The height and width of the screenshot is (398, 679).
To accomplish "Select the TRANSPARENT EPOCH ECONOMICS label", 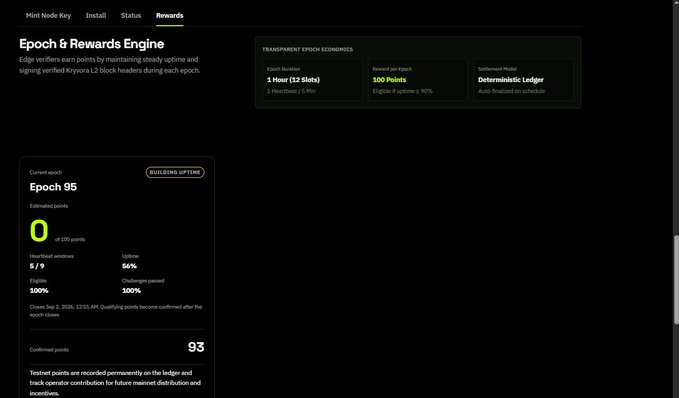I will pyautogui.click(x=307, y=49).
